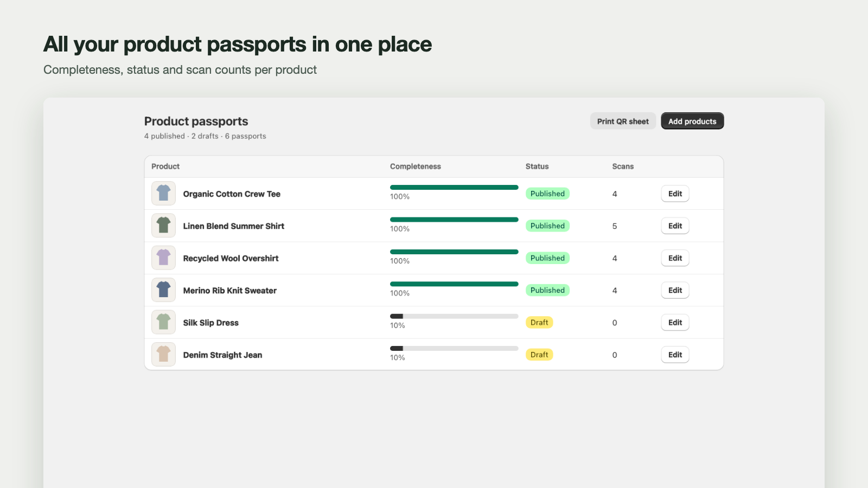This screenshot has height=488, width=868.
Task: Click the Organic Cotton Crew Tee shirt icon
Action: (x=163, y=194)
